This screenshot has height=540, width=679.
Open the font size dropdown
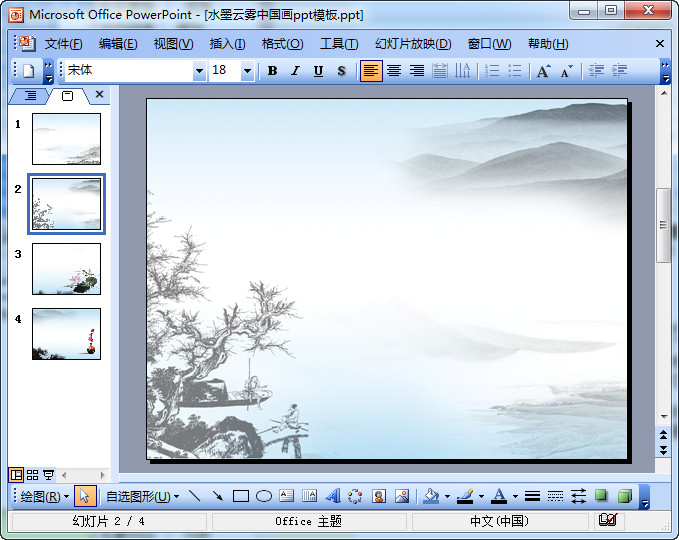[247, 71]
